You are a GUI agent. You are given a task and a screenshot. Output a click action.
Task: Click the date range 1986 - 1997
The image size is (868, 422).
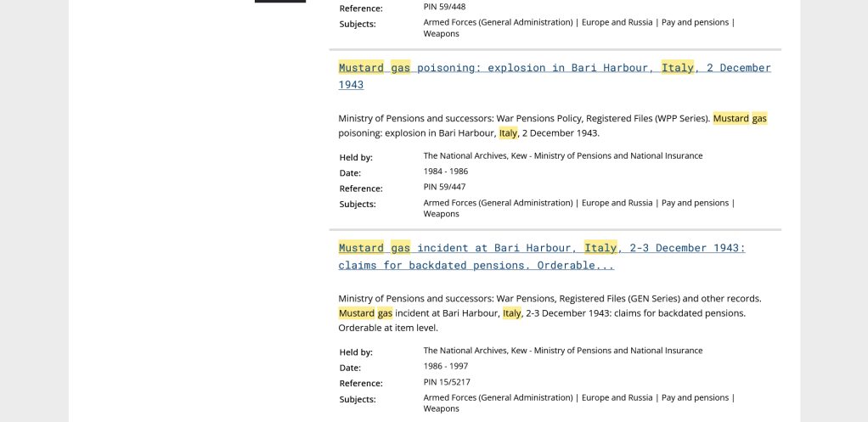pyautogui.click(x=445, y=367)
